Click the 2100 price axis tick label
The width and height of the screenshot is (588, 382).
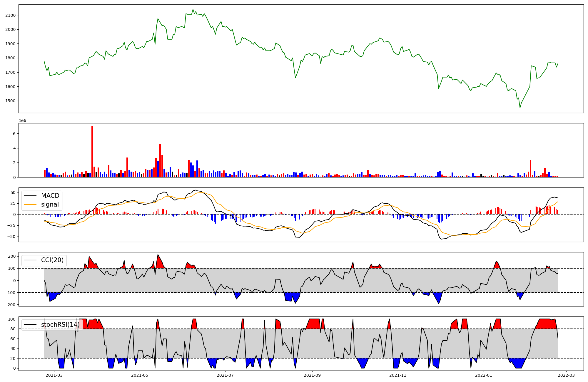point(11,15)
